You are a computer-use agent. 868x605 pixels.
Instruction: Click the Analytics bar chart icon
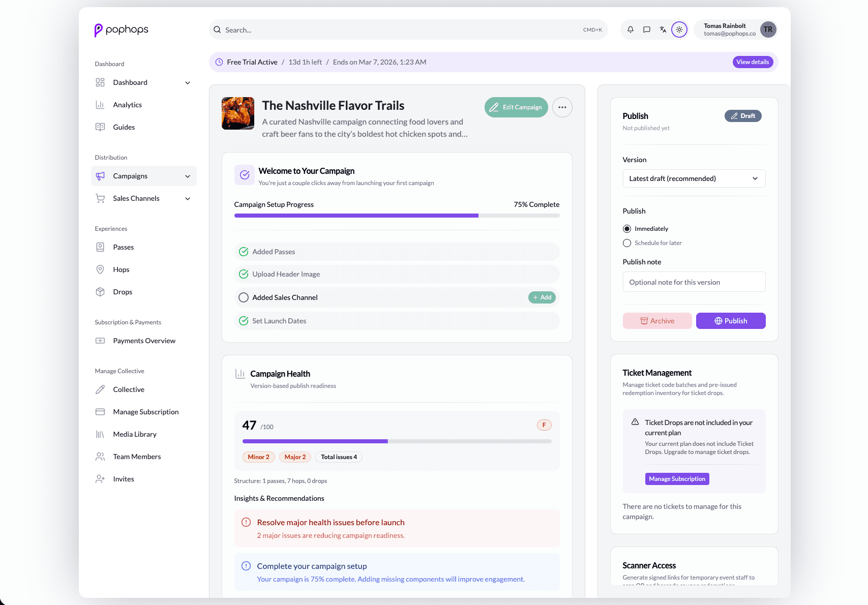pyautogui.click(x=100, y=105)
